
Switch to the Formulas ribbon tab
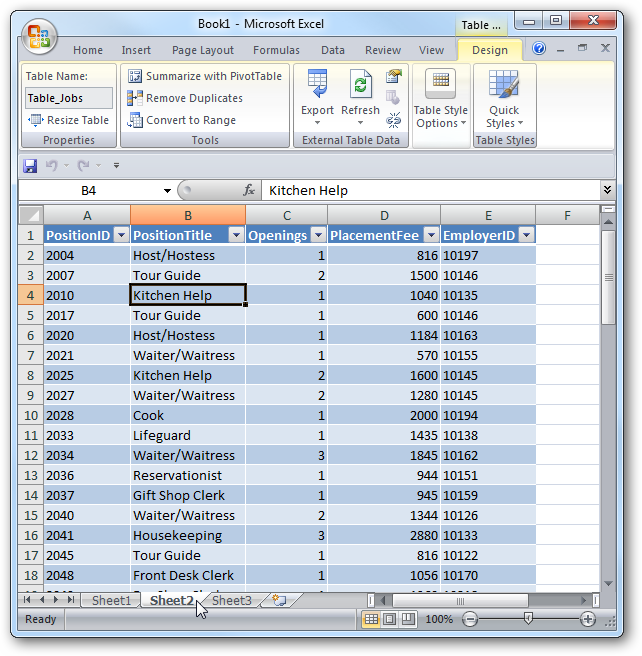pyautogui.click(x=276, y=50)
